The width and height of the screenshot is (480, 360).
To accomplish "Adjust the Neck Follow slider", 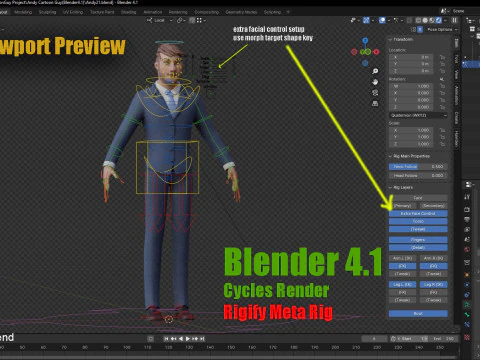I will (418, 166).
